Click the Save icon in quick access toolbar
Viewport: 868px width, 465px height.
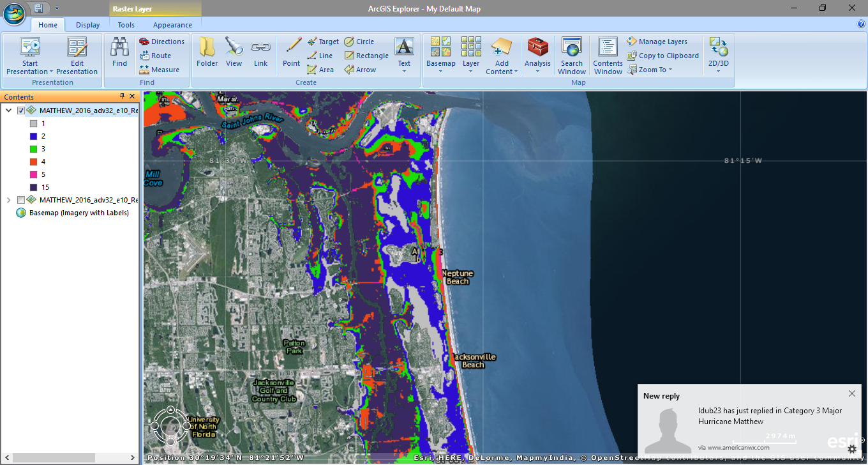(38, 8)
